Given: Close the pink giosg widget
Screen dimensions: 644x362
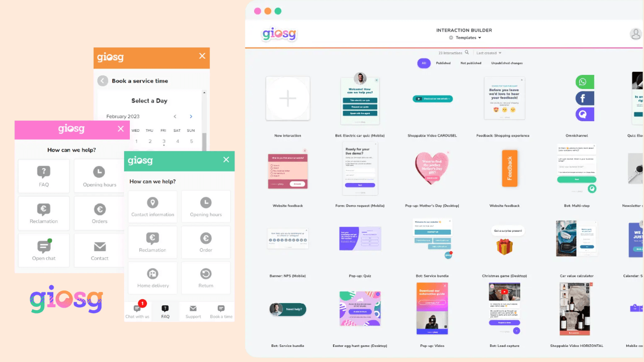Looking at the screenshot, I should [x=120, y=129].
